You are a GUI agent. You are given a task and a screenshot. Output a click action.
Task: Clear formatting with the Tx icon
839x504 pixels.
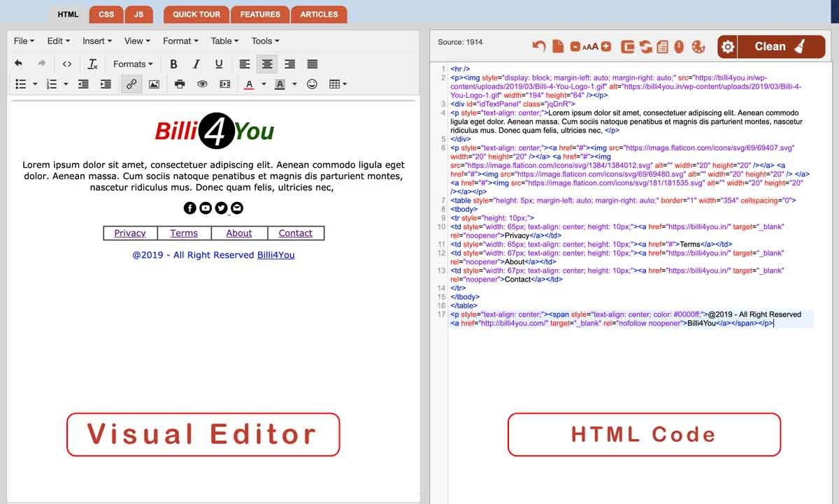(93, 64)
